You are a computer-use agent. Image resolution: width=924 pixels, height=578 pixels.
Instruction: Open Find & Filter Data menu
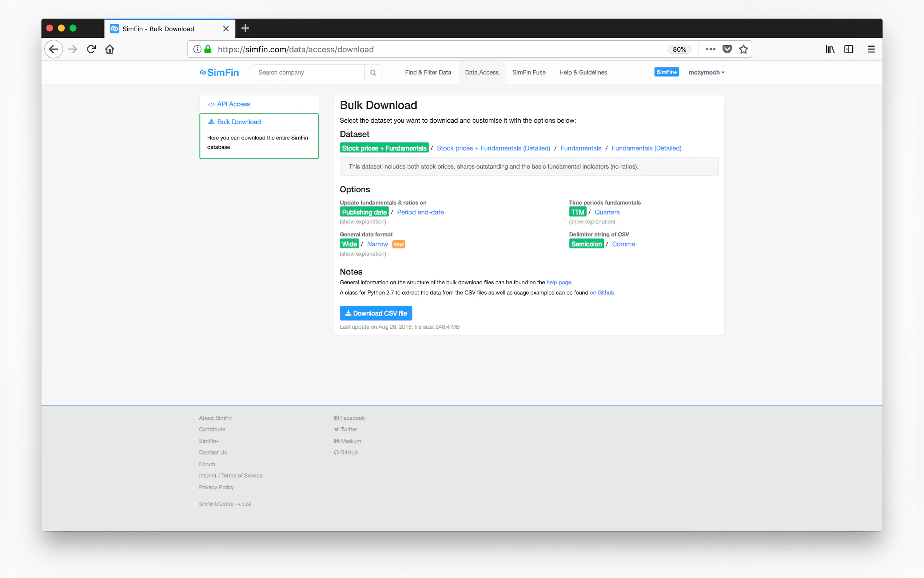[428, 73]
